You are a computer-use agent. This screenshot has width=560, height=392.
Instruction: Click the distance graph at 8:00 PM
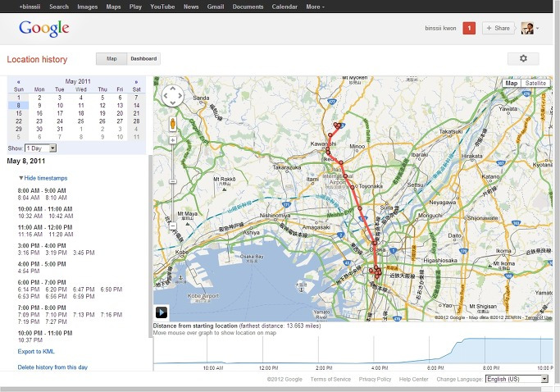pyautogui.click(x=485, y=352)
